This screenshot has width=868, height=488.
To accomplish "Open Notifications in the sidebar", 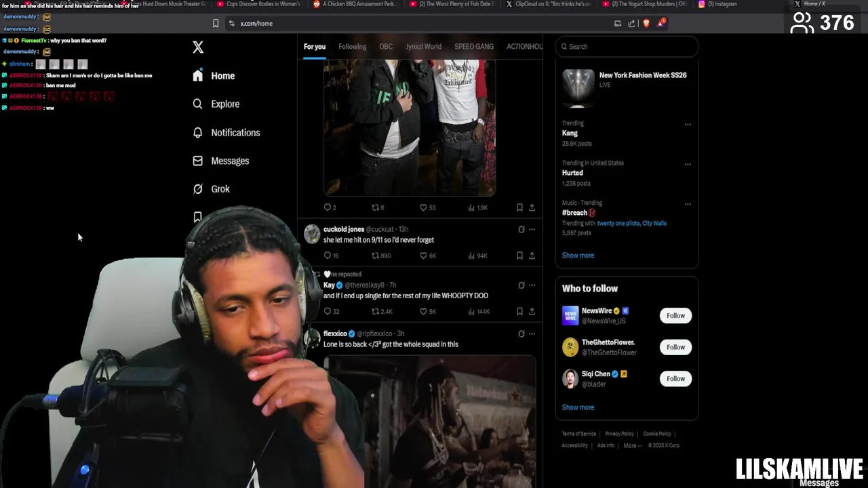I will click(x=226, y=132).
